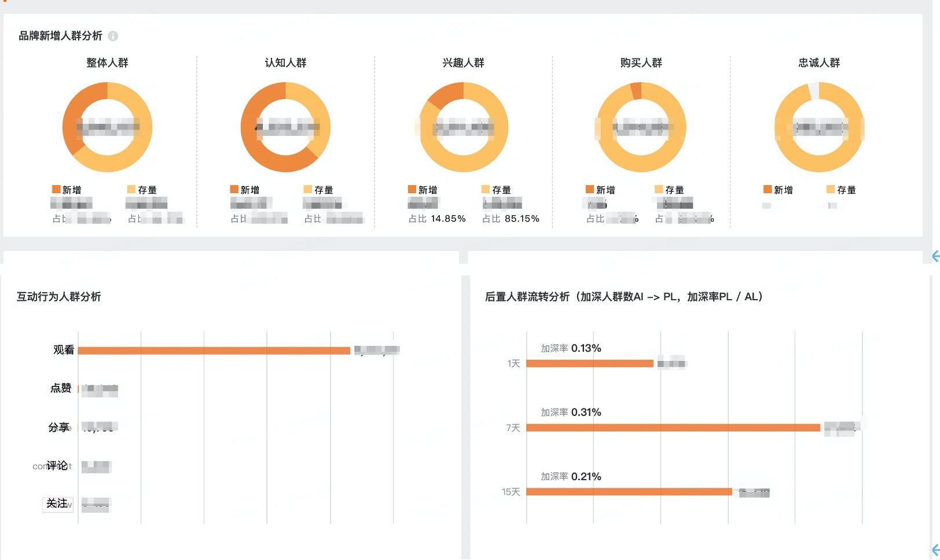Click the 7天 加深率 bar
940x560 pixels.
673,428
